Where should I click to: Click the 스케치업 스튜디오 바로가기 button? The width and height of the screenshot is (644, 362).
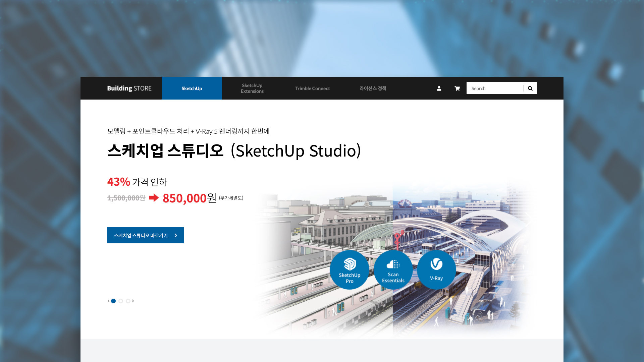141,236
